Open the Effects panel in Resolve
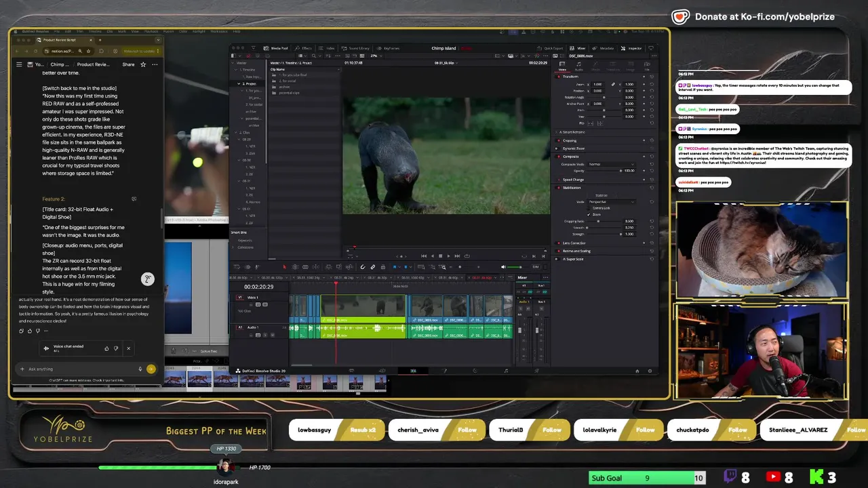 pos(304,48)
